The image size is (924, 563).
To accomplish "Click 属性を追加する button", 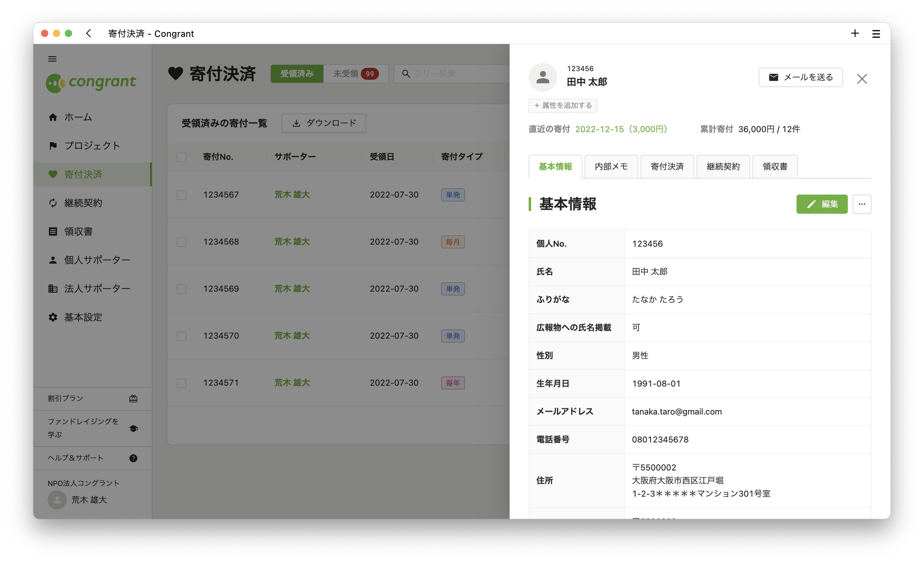I will 563,105.
